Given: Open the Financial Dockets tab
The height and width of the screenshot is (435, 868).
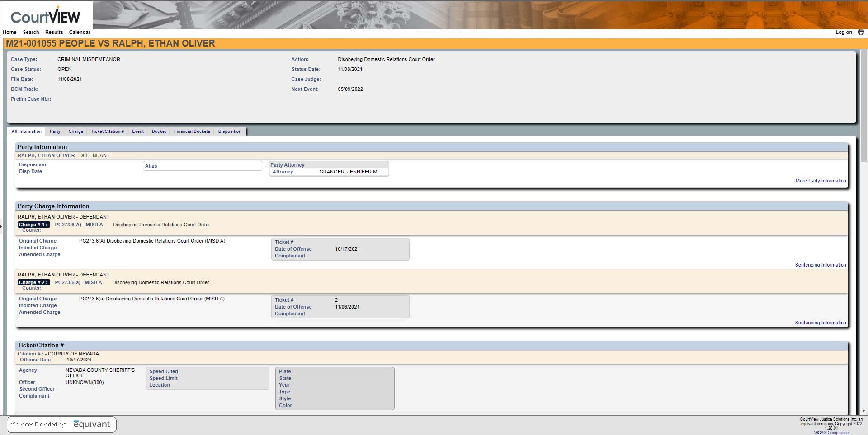Looking at the screenshot, I should tap(192, 131).
